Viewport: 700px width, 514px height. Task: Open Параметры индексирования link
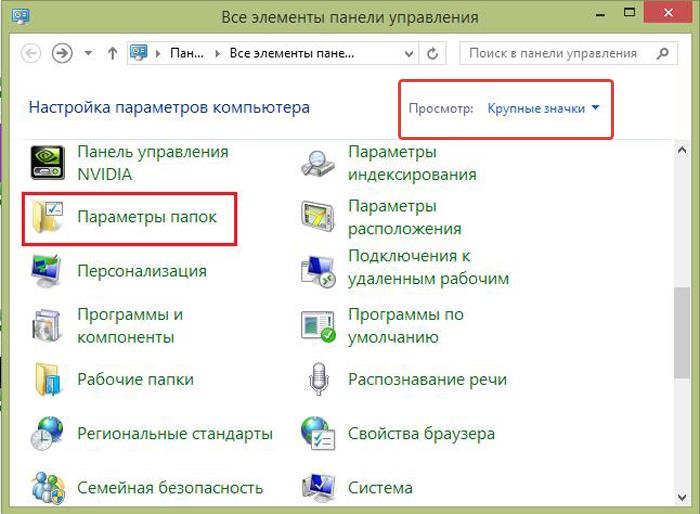pos(412,163)
